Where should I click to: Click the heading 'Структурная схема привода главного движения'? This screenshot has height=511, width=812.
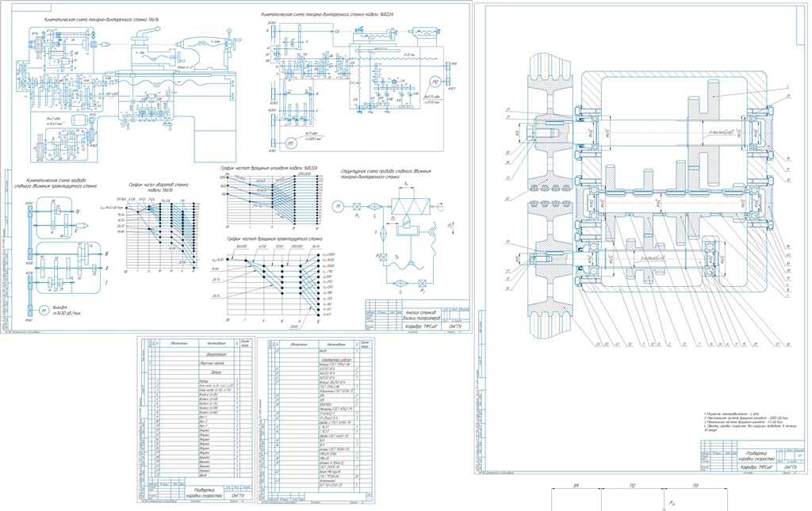(x=385, y=174)
